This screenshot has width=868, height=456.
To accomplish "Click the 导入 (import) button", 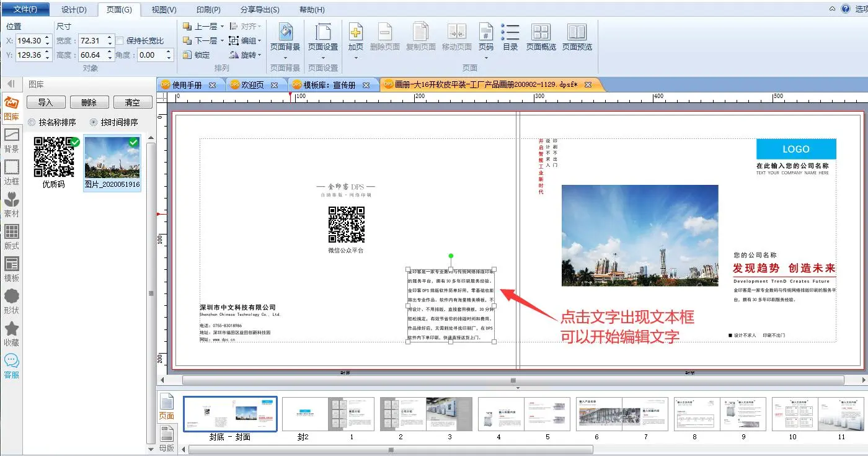I will pos(45,102).
